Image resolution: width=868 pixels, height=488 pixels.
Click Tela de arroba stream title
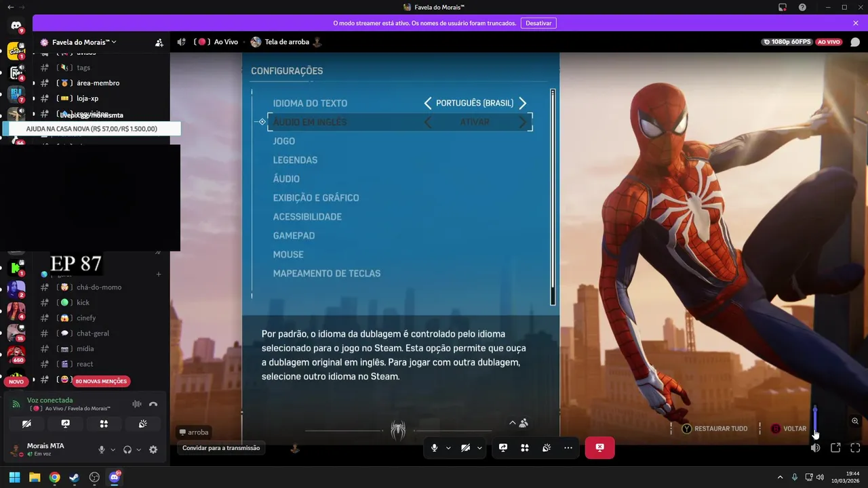[286, 42]
